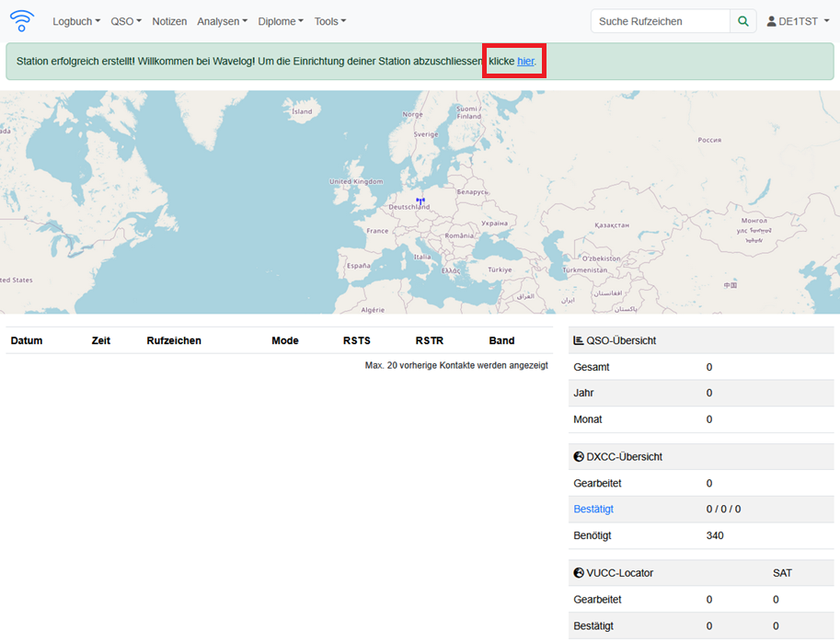The image size is (840, 642).
Task: Click the Rufzeichen column header
Action: (174, 340)
